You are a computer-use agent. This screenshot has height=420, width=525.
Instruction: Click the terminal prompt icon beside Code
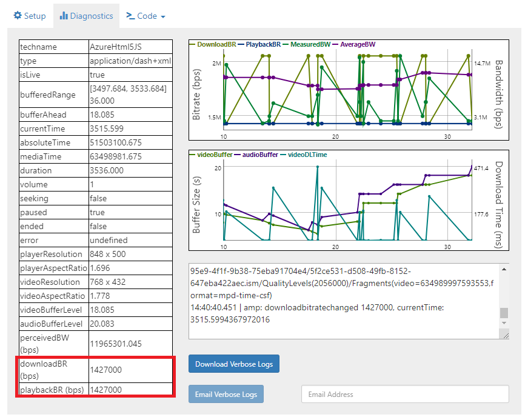[x=130, y=16]
